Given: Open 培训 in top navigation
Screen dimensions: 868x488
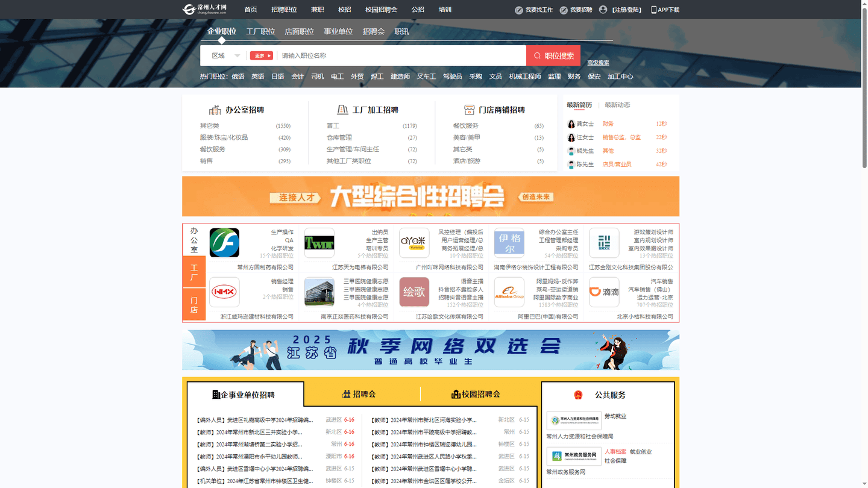Looking at the screenshot, I should point(445,10).
